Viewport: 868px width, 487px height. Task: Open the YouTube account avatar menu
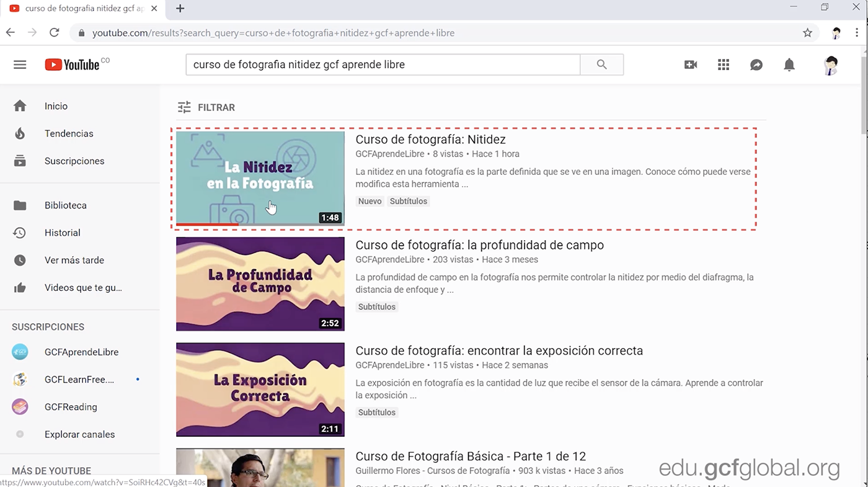coord(830,65)
